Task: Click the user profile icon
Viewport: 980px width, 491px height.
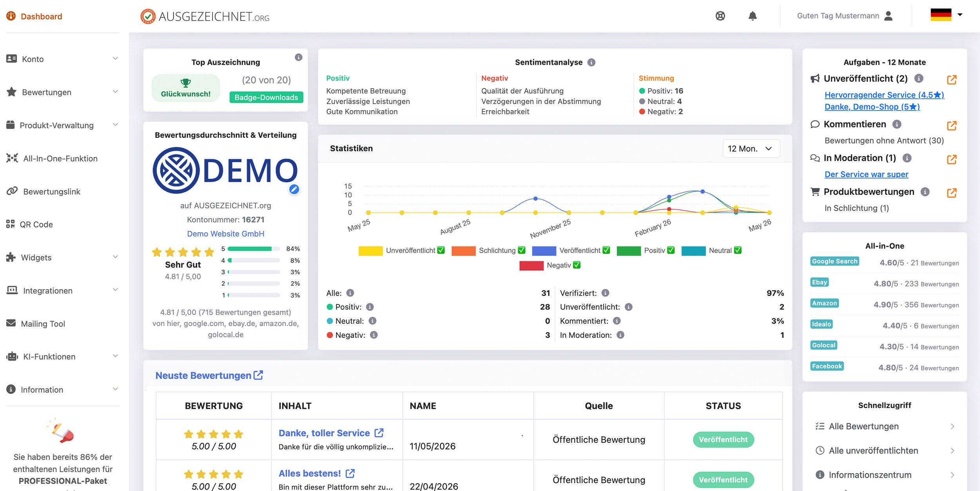Action: (x=888, y=16)
